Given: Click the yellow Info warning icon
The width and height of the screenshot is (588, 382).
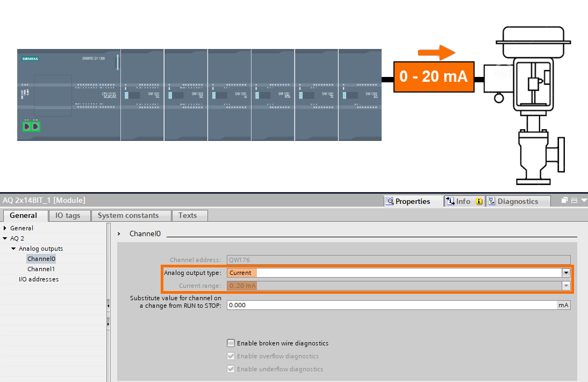Looking at the screenshot, I should pos(477,201).
